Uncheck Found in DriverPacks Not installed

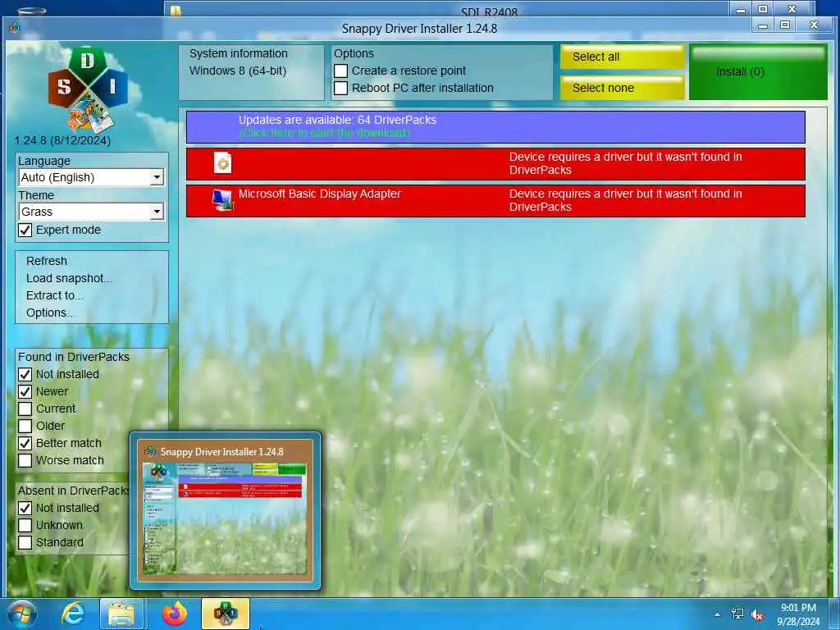25,374
